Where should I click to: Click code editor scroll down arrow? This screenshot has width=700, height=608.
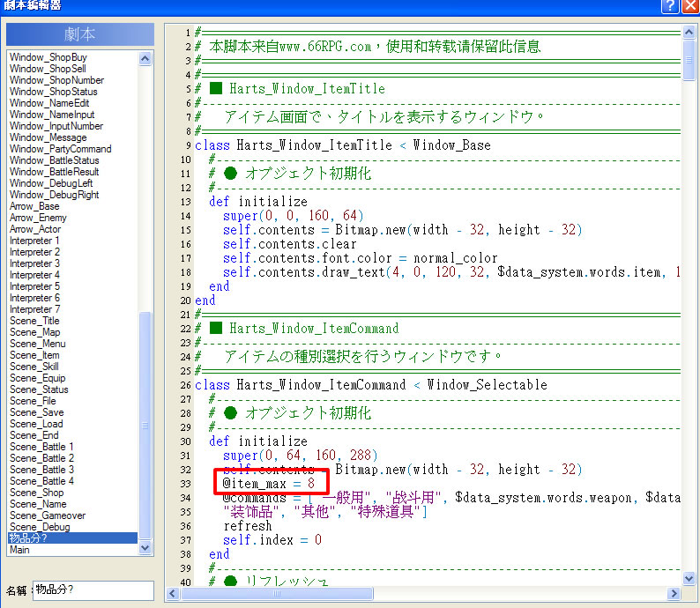689,579
